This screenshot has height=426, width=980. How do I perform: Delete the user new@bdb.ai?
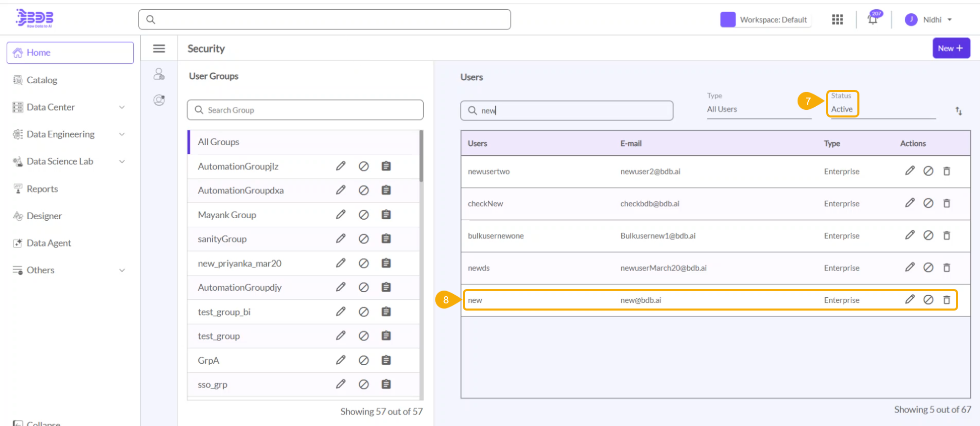[x=946, y=300]
